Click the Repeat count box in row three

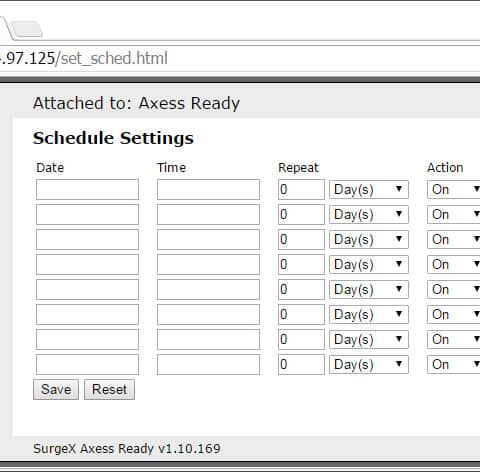coord(301,239)
